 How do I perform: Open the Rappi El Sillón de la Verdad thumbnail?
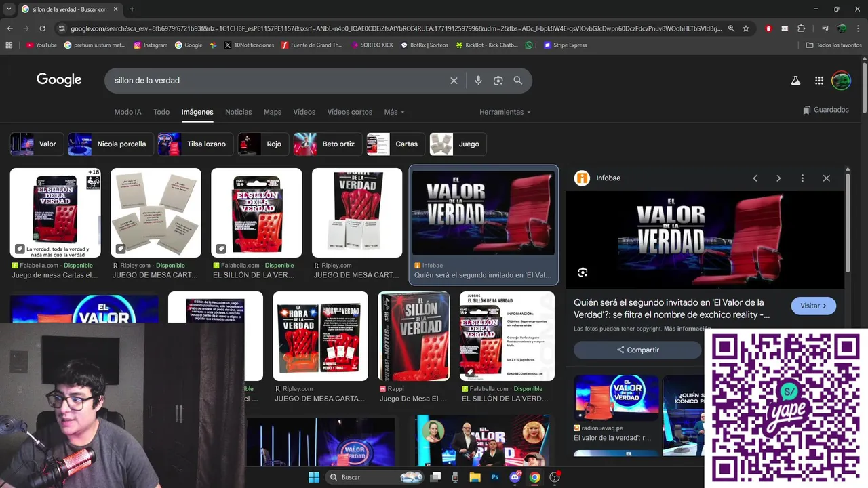tap(414, 336)
